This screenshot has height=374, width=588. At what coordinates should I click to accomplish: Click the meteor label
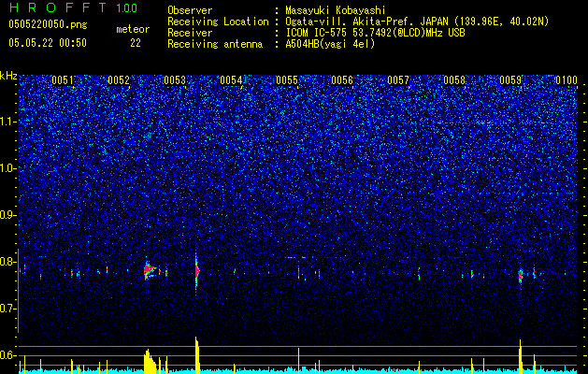[133, 29]
